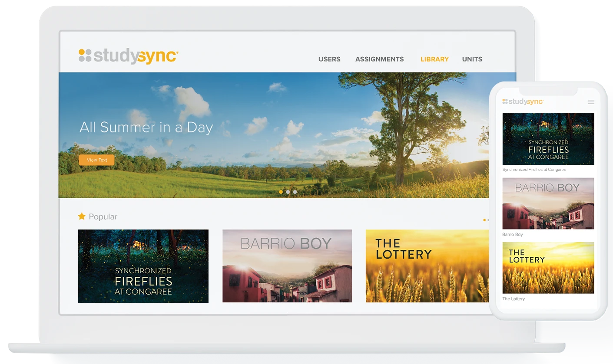Select the orange Popular pagination dot

click(x=484, y=220)
